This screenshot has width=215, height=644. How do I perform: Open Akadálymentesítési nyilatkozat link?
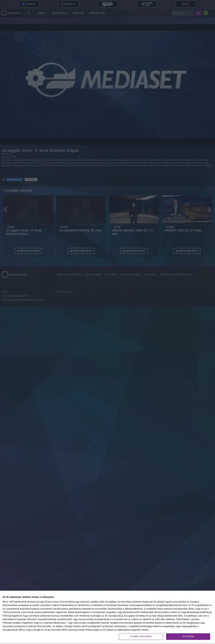(175, 275)
